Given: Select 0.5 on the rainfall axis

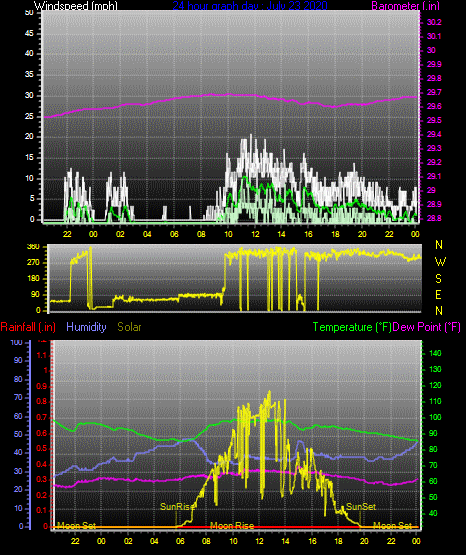Looking at the screenshot, I should tap(42, 448).
